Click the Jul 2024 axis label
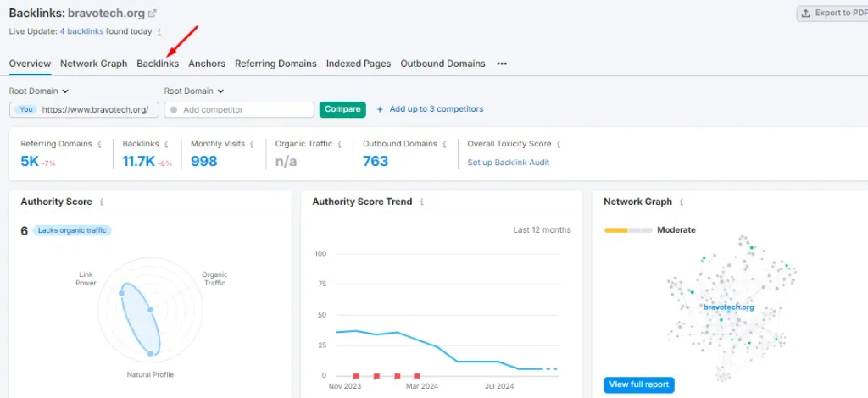The image size is (868, 398). [498, 386]
